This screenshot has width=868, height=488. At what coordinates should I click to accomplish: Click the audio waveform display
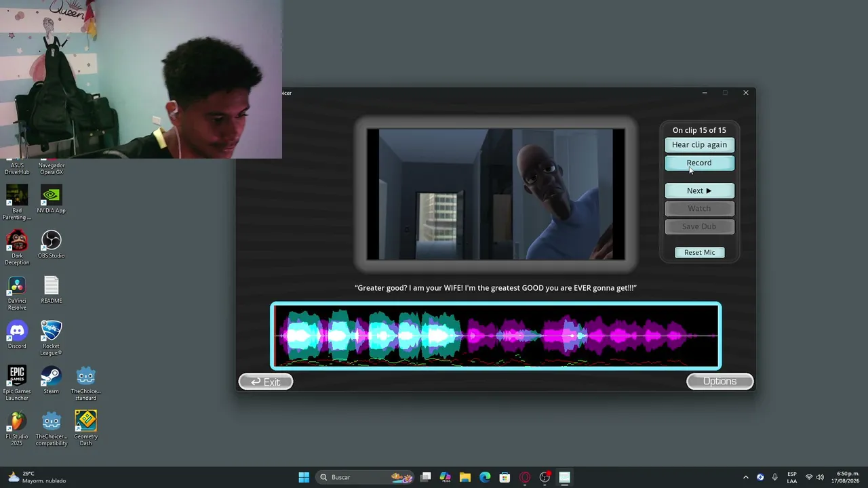click(496, 336)
